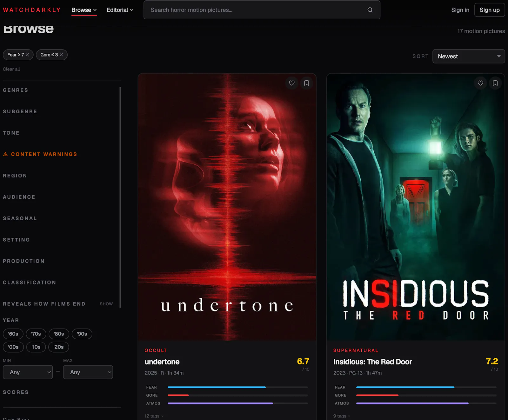Show the Reveals How Films End section
508x420 pixels.
click(x=106, y=304)
